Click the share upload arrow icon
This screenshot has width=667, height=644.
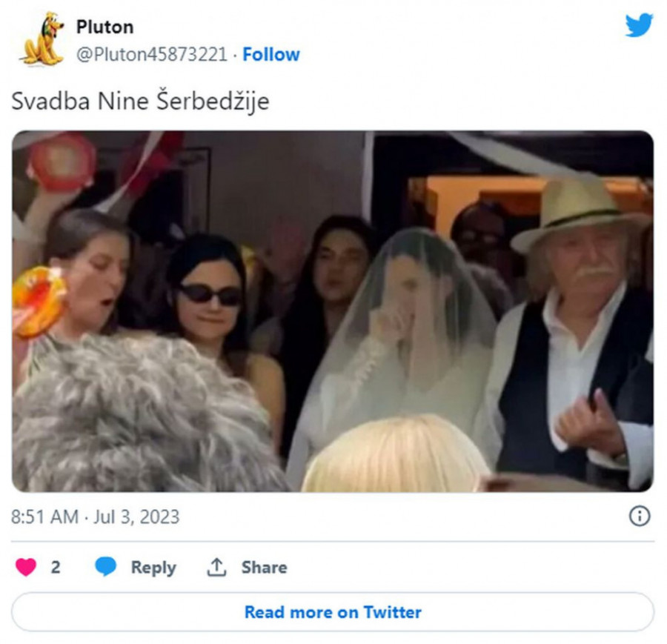click(x=216, y=567)
